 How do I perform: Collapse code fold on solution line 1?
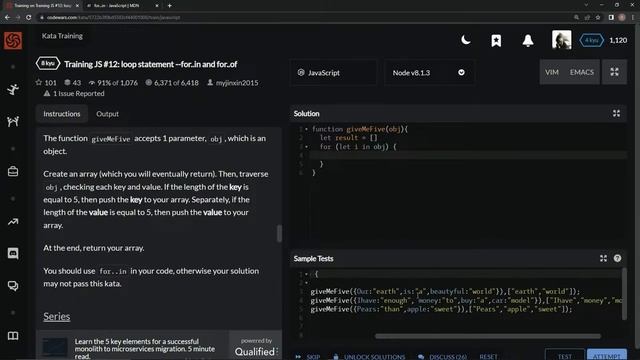(x=307, y=129)
